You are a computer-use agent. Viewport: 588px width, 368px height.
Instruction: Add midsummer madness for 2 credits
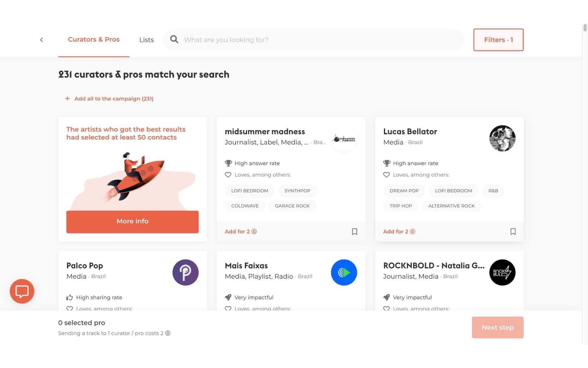coord(241,231)
